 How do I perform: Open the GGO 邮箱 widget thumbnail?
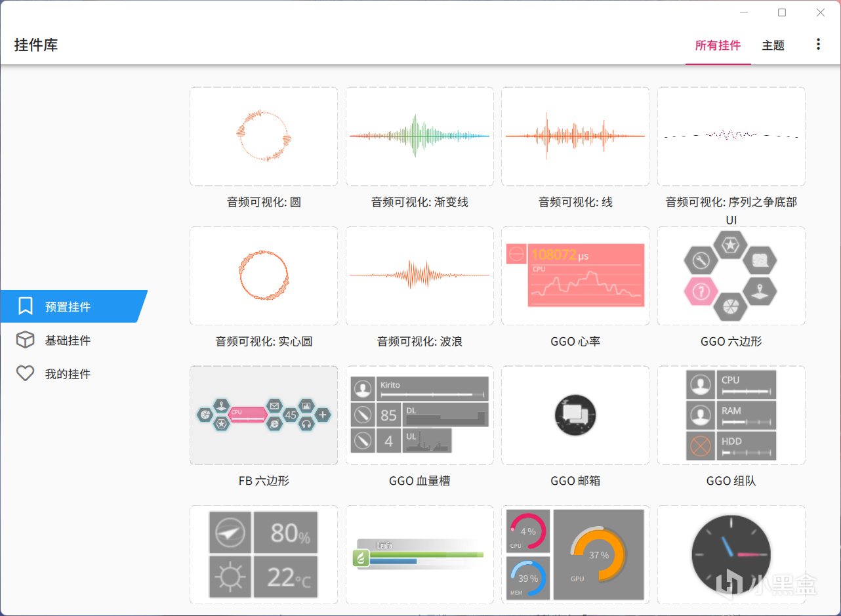(x=575, y=415)
